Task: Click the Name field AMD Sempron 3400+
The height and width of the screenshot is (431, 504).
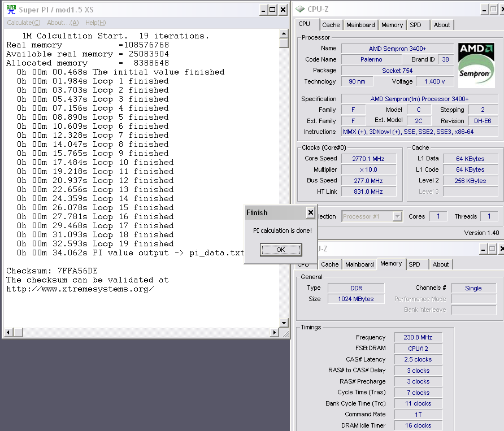Action: (x=397, y=49)
